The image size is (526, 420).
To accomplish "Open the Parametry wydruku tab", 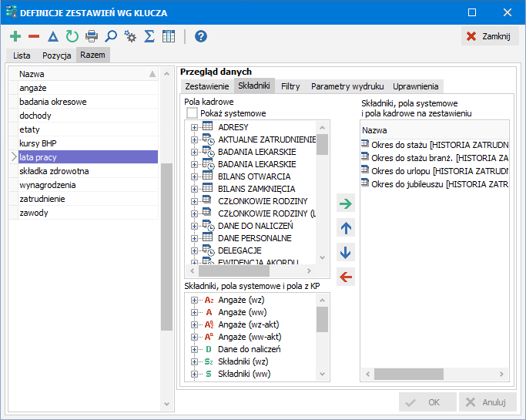I will 347,86.
